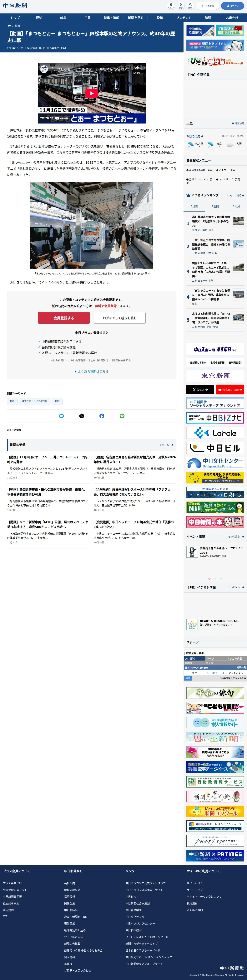This screenshot has height=980, width=247.
Task: Select the Jリーグ sports tab
Action: tap(215, 658)
